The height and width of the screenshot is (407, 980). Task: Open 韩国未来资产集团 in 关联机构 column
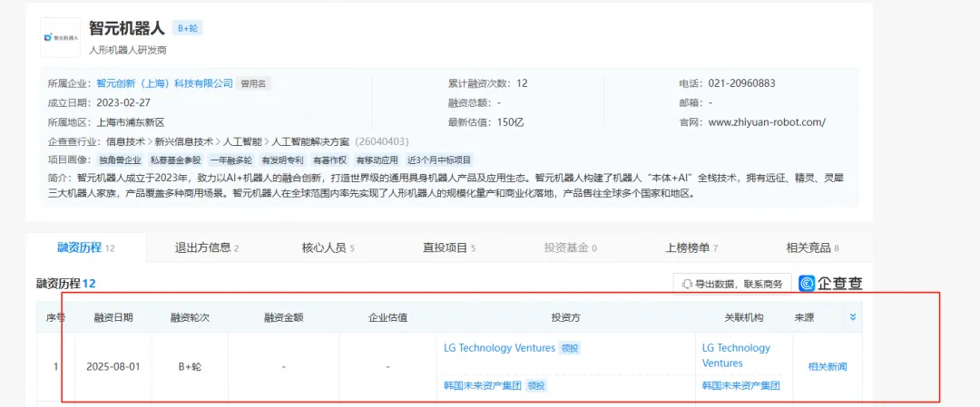coord(741,386)
